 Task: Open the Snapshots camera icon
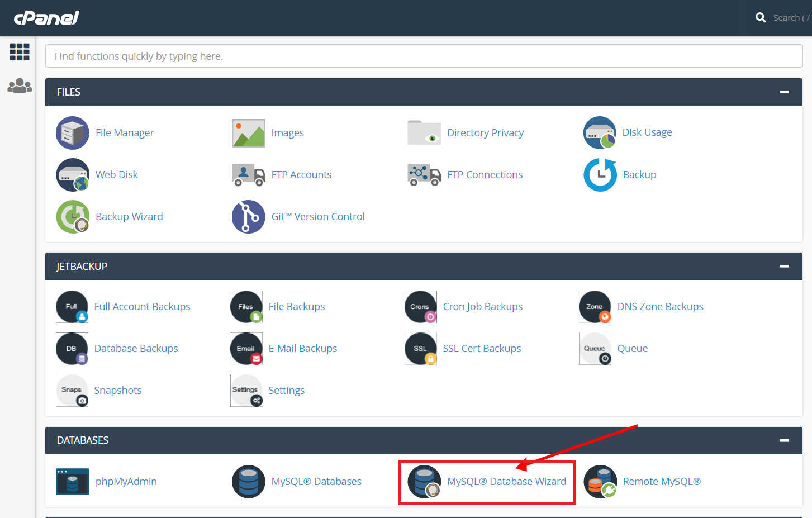[72, 391]
